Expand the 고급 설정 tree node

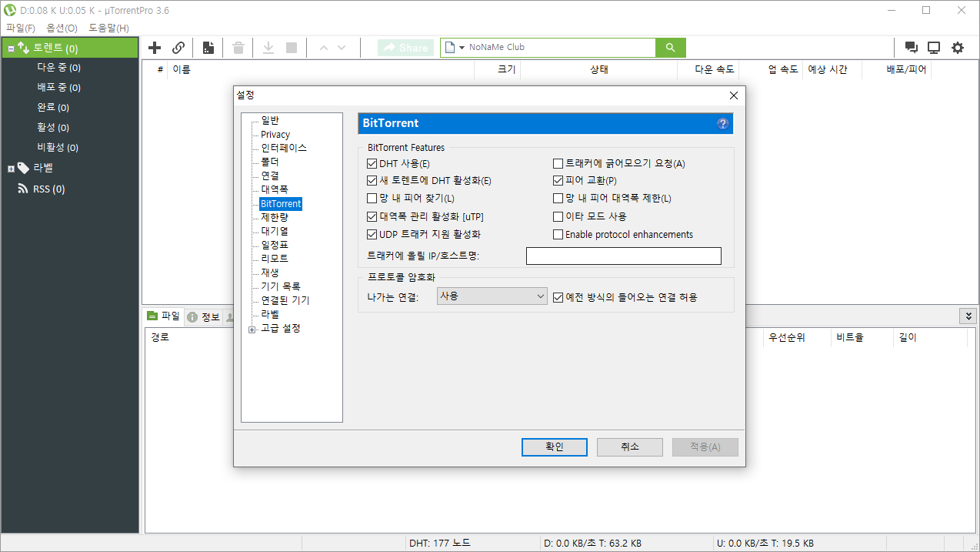[x=252, y=330]
